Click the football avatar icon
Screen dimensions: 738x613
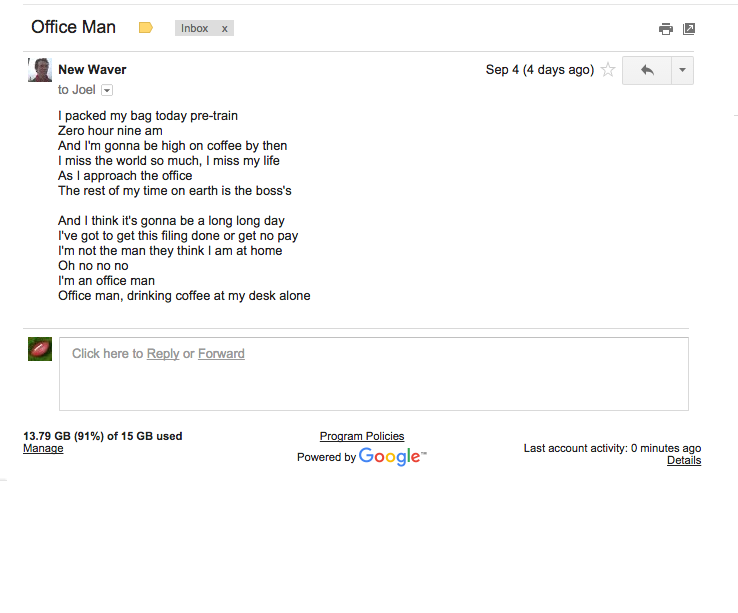click(40, 349)
